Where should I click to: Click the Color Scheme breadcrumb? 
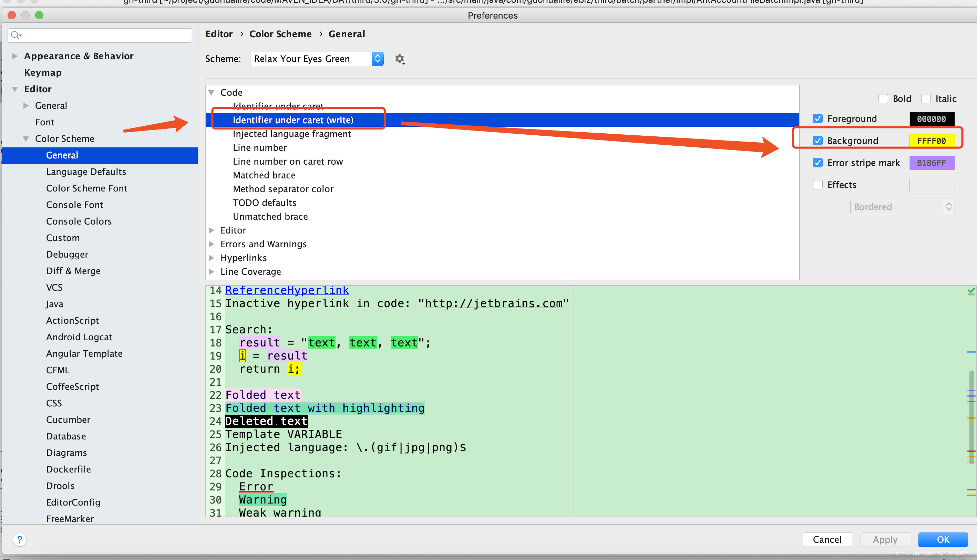point(280,34)
